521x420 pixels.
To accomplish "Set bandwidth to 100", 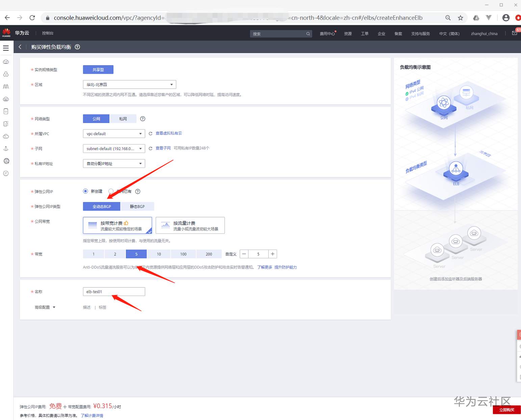I will point(183,254).
